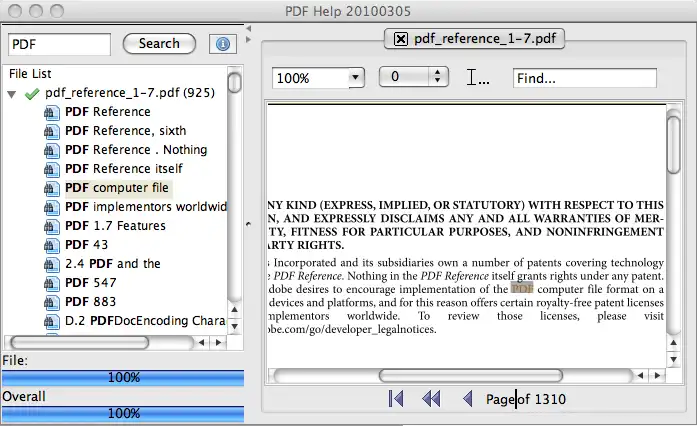Open the result 'PDF 883'
Viewport: 697px width, 426px height.
90,302
